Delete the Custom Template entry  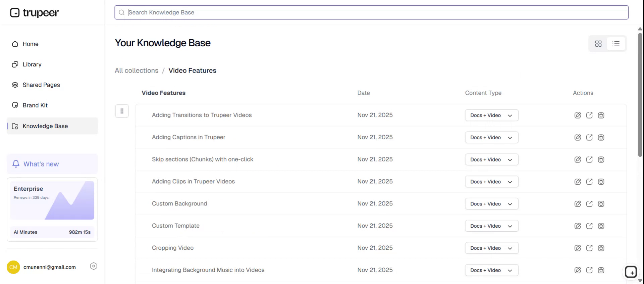tap(601, 226)
